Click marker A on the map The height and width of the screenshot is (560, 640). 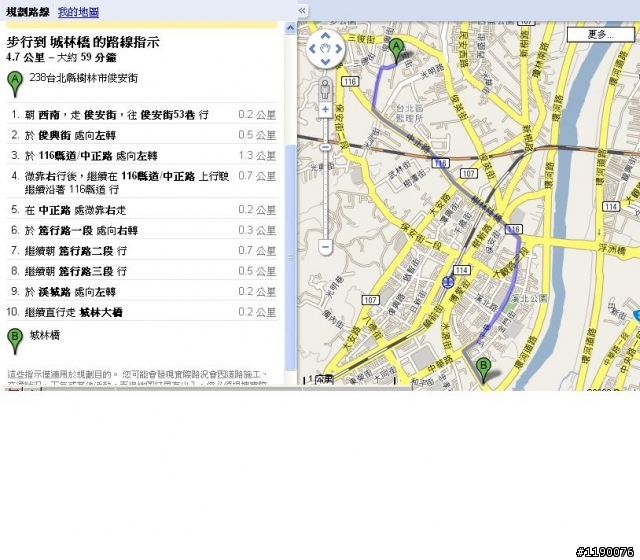(x=396, y=51)
